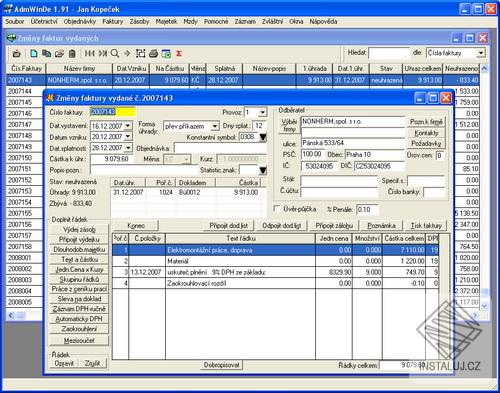Click scroll-up arrow of invoice list scrollbar
The height and width of the screenshot is (393, 500).
(x=484, y=68)
